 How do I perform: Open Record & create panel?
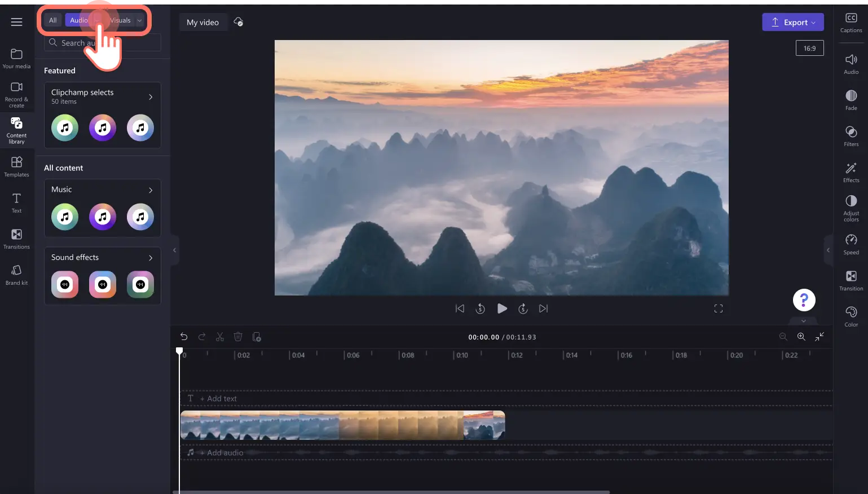[16, 94]
